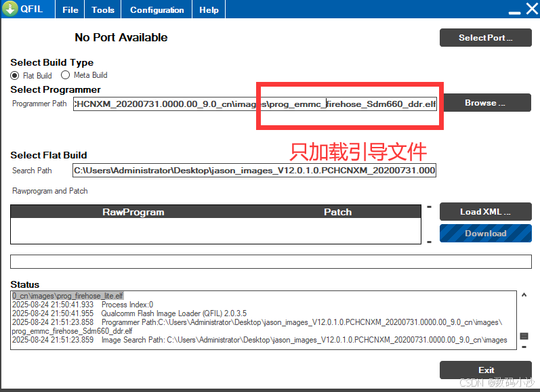Click the Search Path text field
Viewport: 540px width, 392px height.
coord(254,171)
